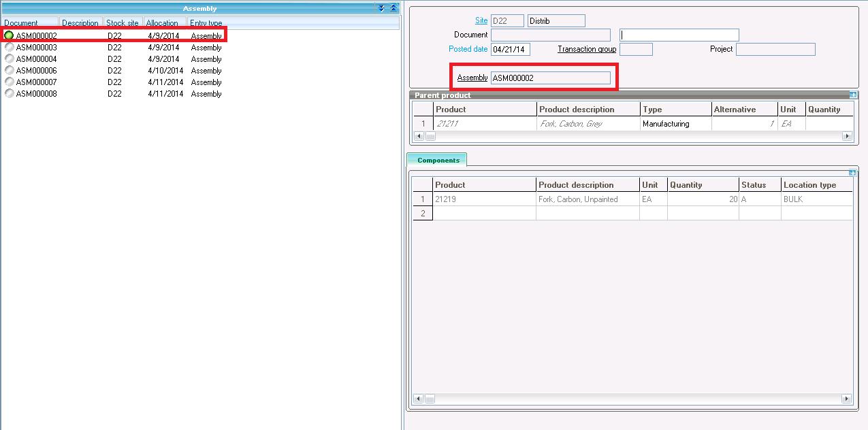This screenshot has width=868, height=430.
Task: Click row 2 header in Components grid
Action: pyautogui.click(x=423, y=214)
